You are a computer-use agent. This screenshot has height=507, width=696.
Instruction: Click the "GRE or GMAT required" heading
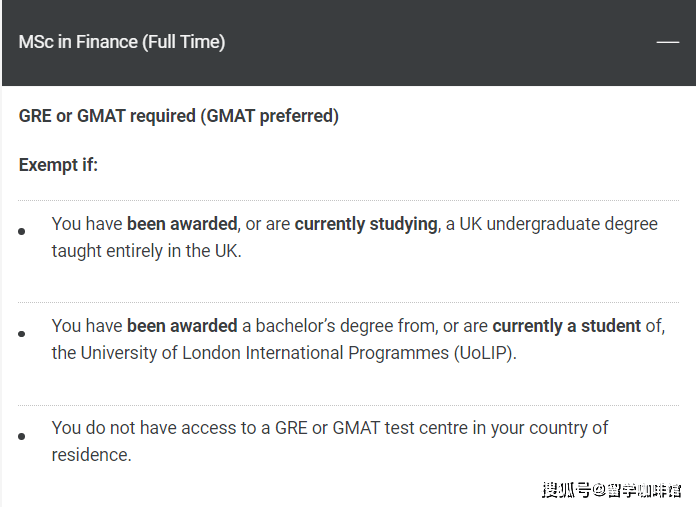107,116
